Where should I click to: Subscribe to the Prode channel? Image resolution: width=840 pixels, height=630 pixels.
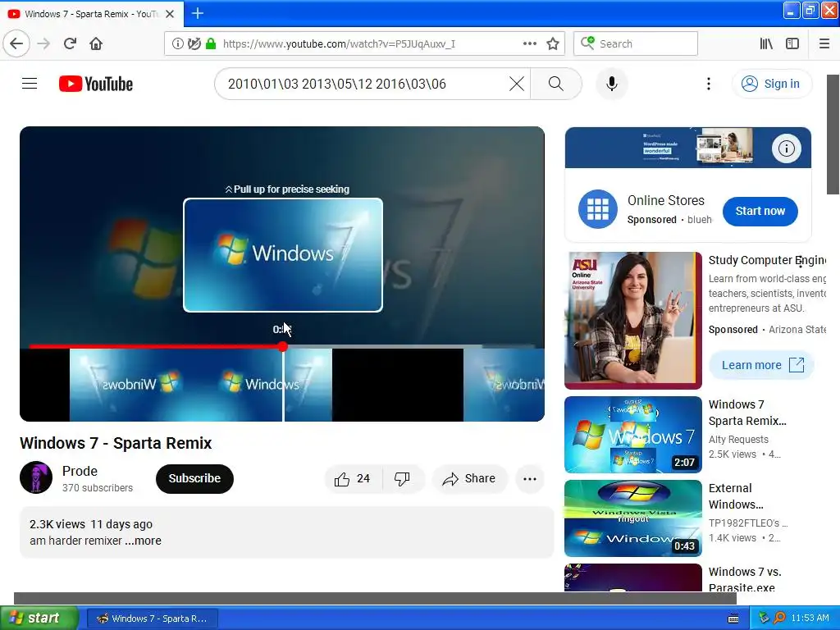(194, 478)
